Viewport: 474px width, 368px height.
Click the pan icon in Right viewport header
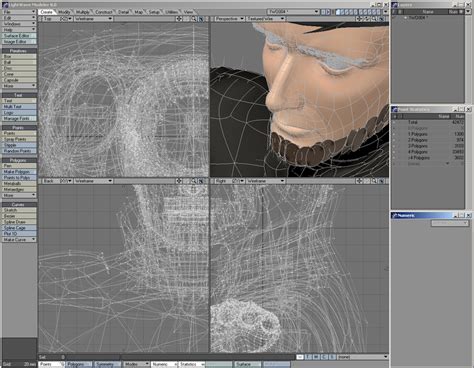(x=359, y=181)
